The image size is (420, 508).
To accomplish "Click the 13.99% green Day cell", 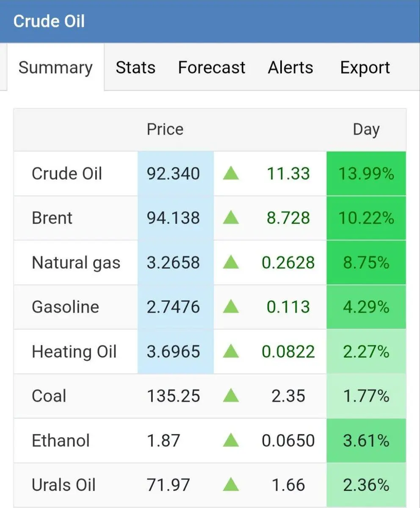I will tap(366, 174).
